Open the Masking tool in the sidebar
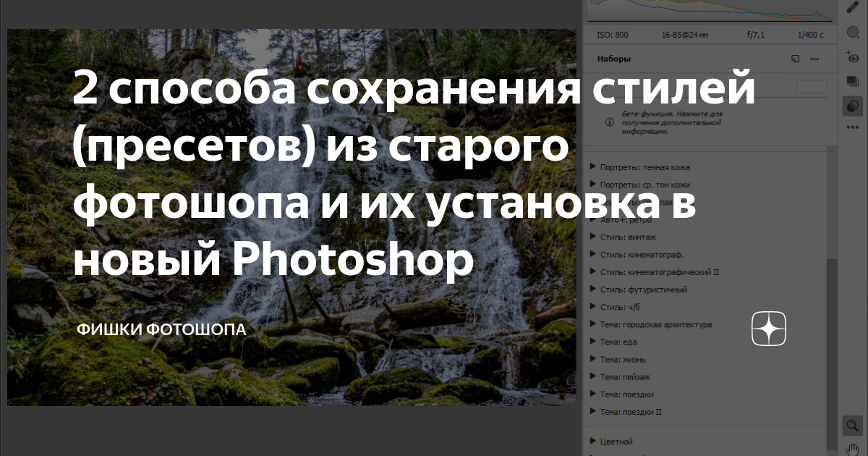The image size is (868, 456). (853, 33)
